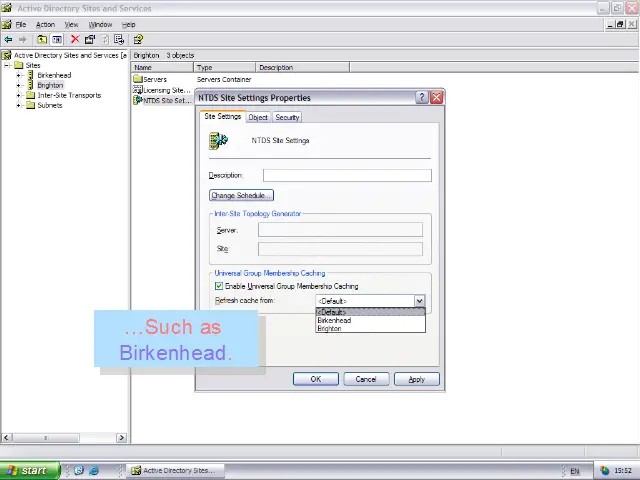Click the Export List toolbar icon
The width and height of the screenshot is (640, 480).
point(119,39)
